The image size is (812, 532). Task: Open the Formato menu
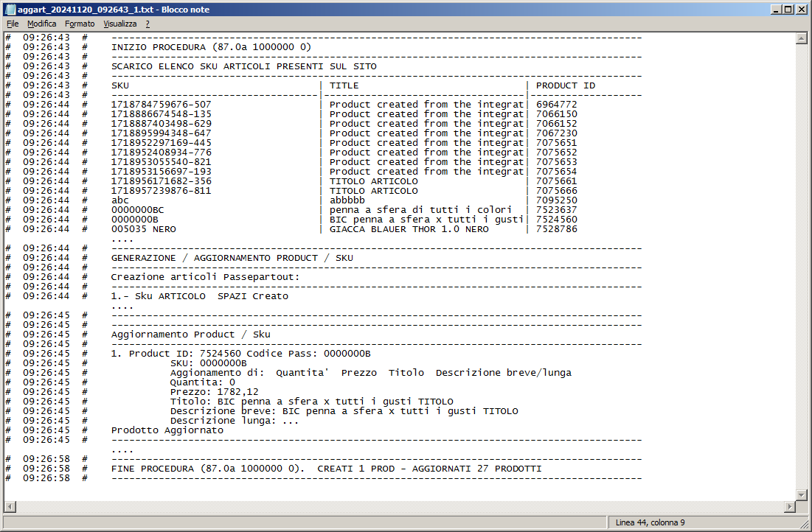[x=80, y=24]
